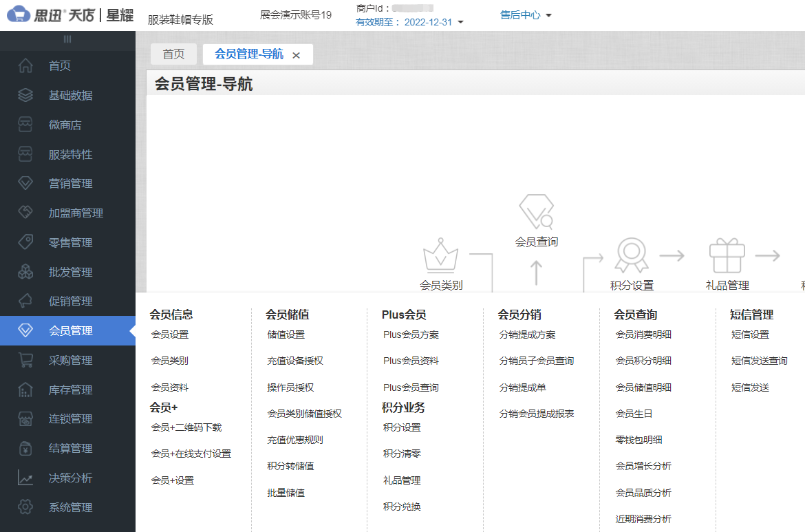
Task: Select the 礼品管理 gift icon
Action: pyautogui.click(x=727, y=255)
